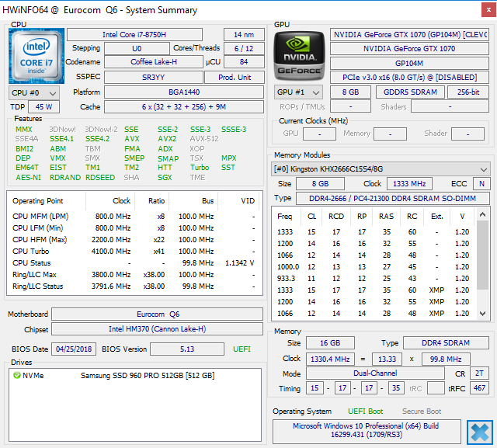Click the Coffee Lake-H codename field
This screenshot has height=448, width=497.
tap(154, 62)
